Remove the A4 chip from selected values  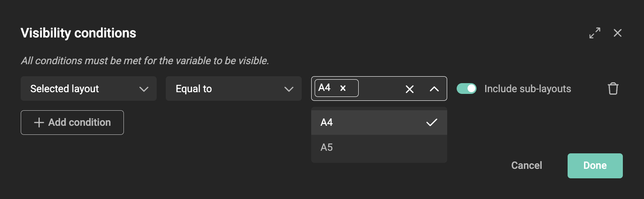pos(343,88)
